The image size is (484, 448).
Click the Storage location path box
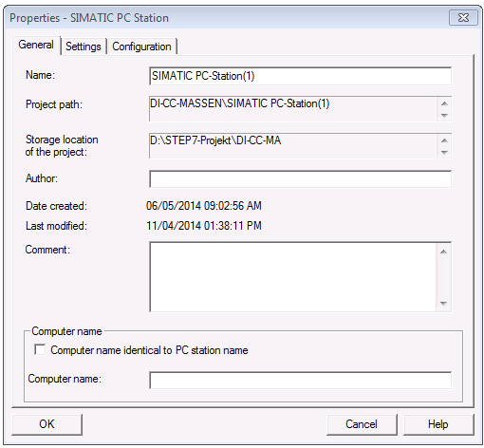[293, 146]
